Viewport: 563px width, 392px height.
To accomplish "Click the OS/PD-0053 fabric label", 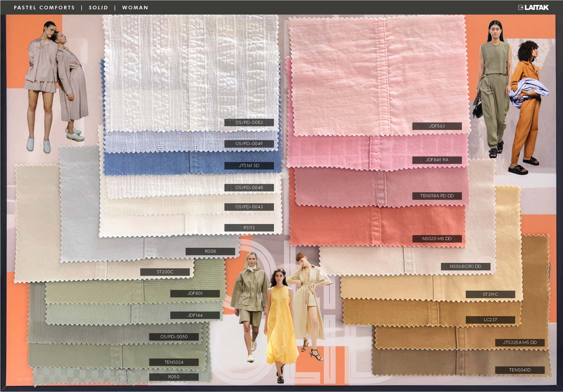I will 249,123.
